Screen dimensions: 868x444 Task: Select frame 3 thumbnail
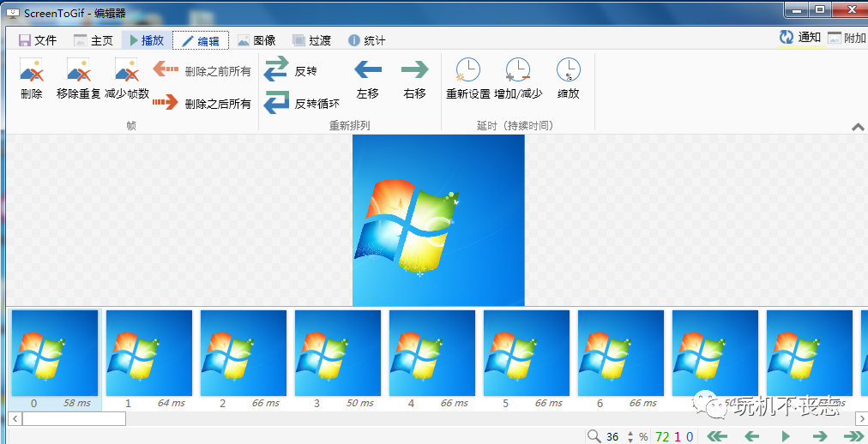pyautogui.click(x=338, y=353)
